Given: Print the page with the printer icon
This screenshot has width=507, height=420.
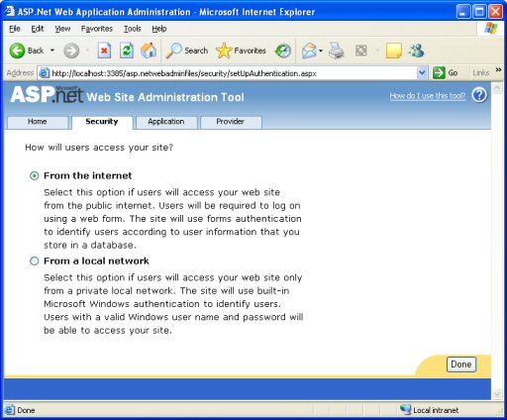Looking at the screenshot, I should [x=337, y=51].
